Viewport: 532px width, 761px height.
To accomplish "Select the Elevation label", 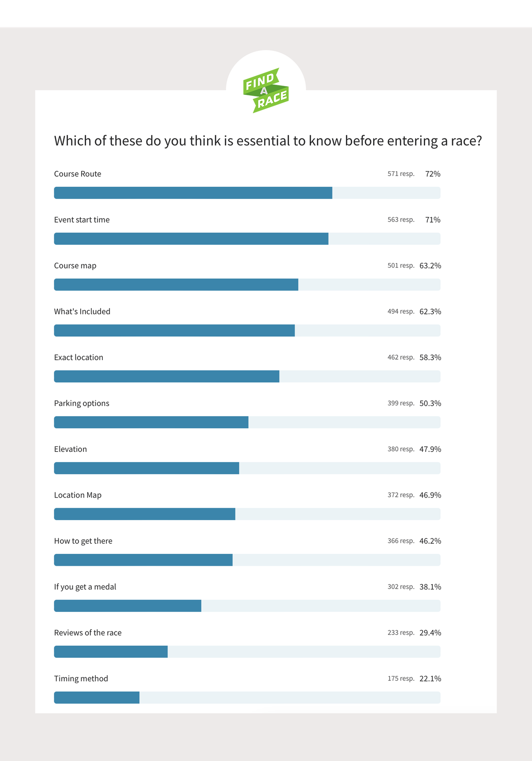I will [x=70, y=449].
